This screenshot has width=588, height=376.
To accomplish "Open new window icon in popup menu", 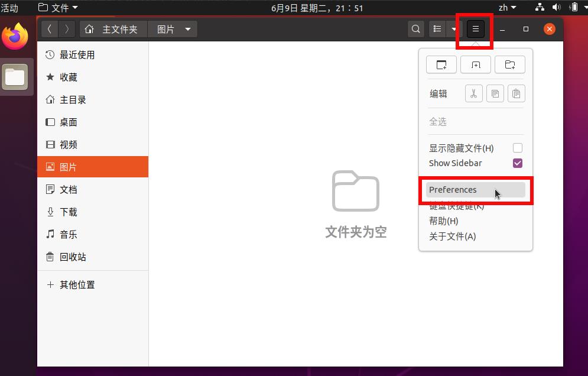I will click(441, 65).
